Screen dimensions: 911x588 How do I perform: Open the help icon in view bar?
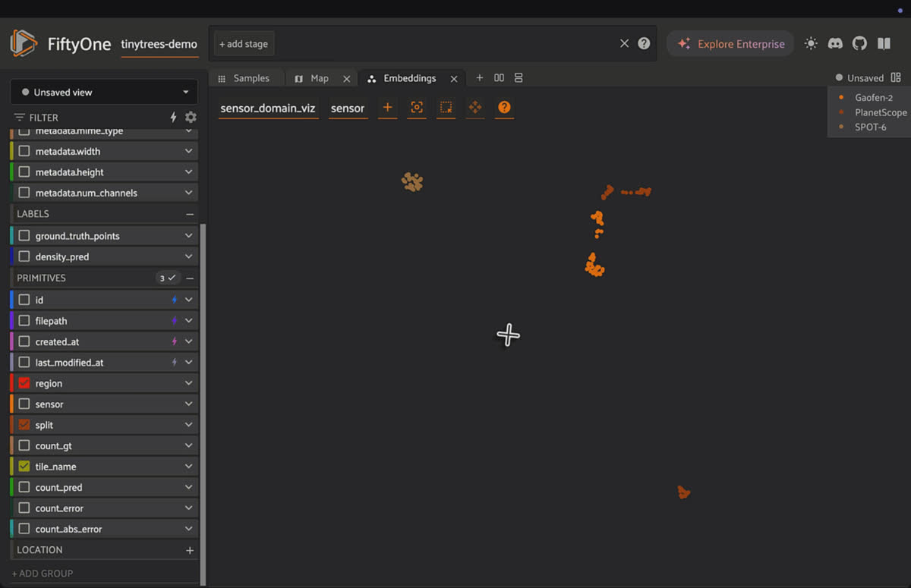tap(644, 43)
